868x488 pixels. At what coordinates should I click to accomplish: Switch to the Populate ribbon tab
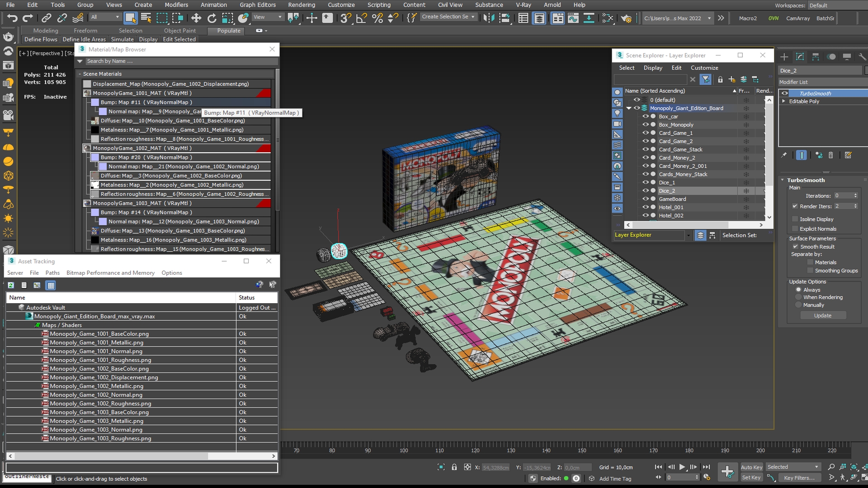[229, 31]
